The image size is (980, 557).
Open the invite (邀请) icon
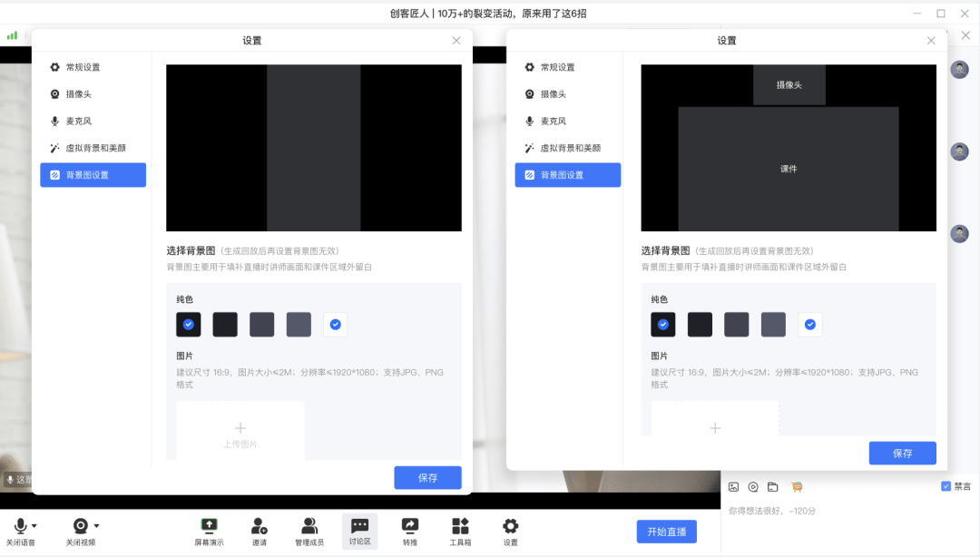(260, 526)
